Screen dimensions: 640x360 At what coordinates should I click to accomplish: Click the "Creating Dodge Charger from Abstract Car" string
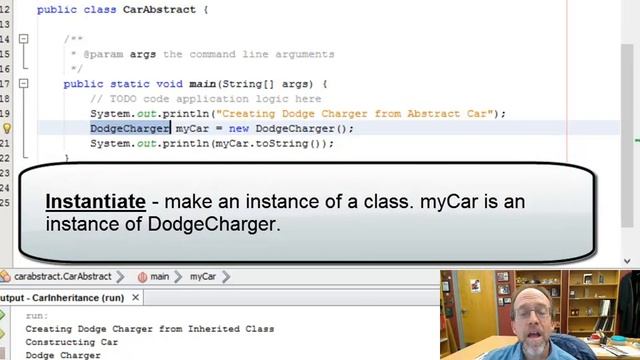355,113
